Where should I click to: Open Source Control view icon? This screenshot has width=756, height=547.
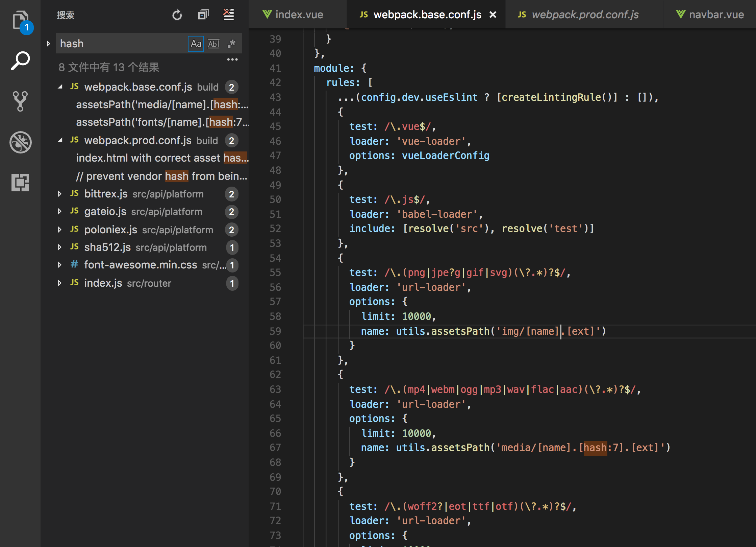[x=20, y=101]
